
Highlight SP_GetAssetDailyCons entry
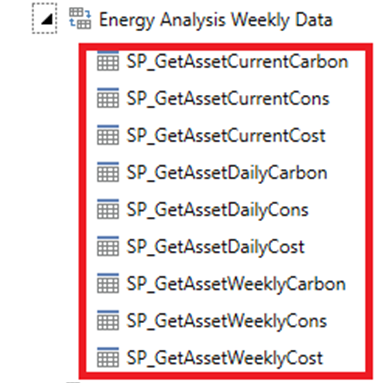pyautogui.click(x=218, y=210)
